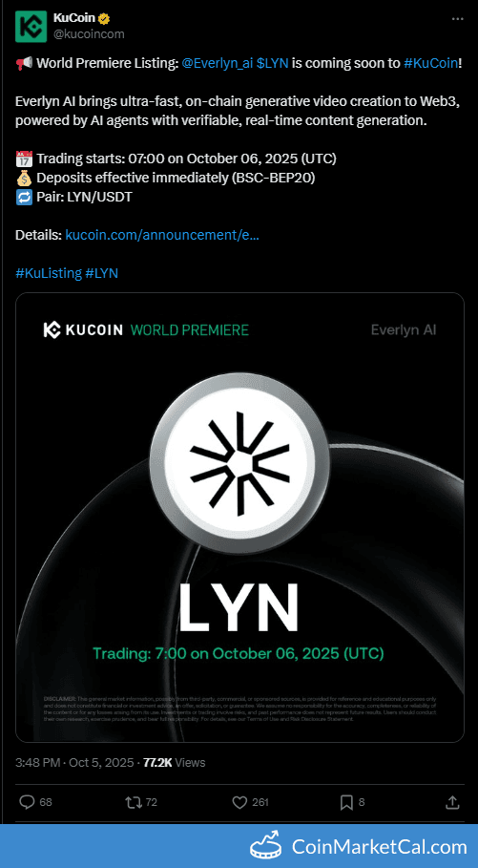Bookmark the post with the bookmark icon
Screen dimensions: 478x868
click(346, 801)
